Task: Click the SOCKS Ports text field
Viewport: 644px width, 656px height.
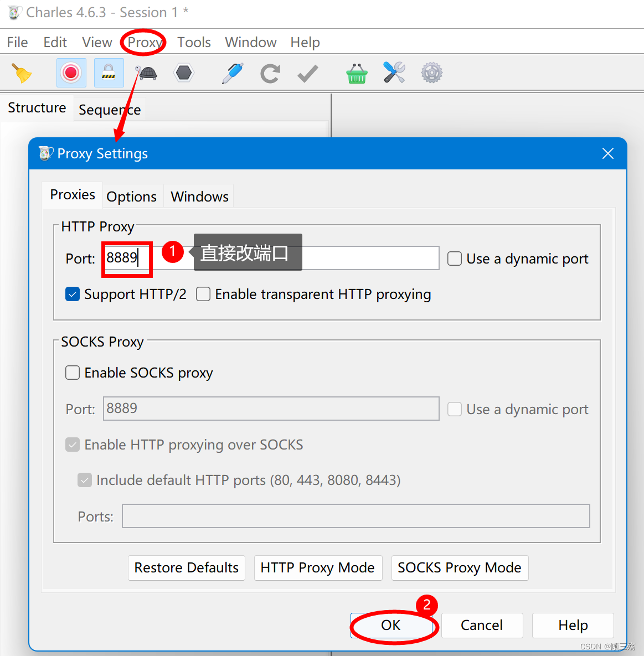Action: click(x=356, y=516)
